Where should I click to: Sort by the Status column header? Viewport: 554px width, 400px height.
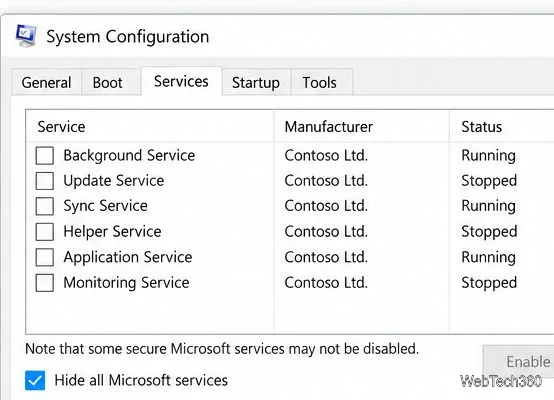[502, 127]
